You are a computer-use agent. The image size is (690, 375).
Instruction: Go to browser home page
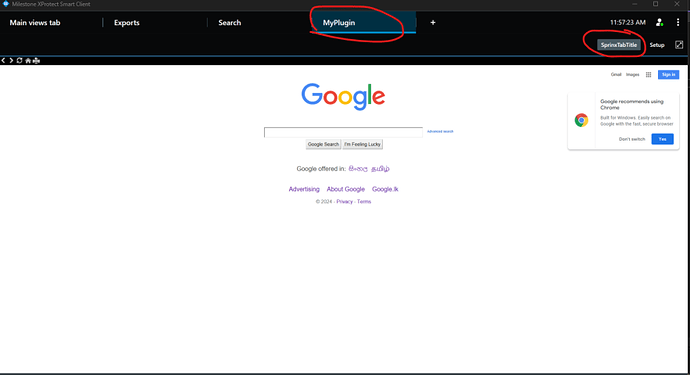(x=28, y=60)
